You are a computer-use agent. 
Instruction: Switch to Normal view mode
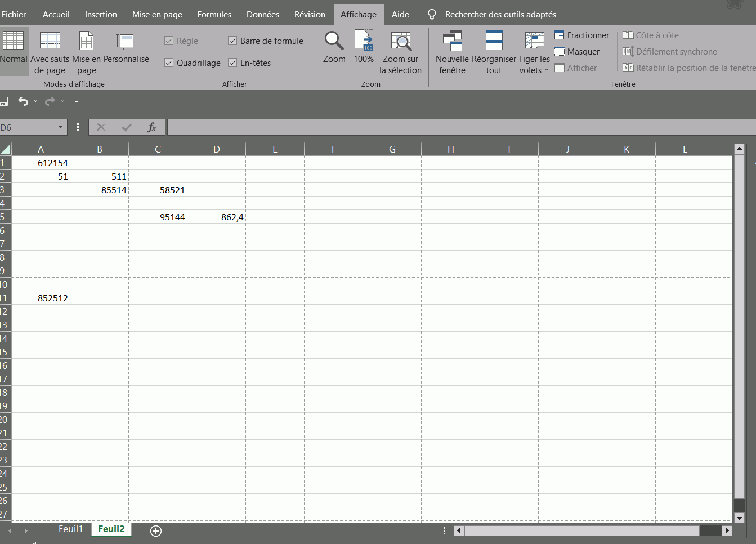pyautogui.click(x=14, y=51)
